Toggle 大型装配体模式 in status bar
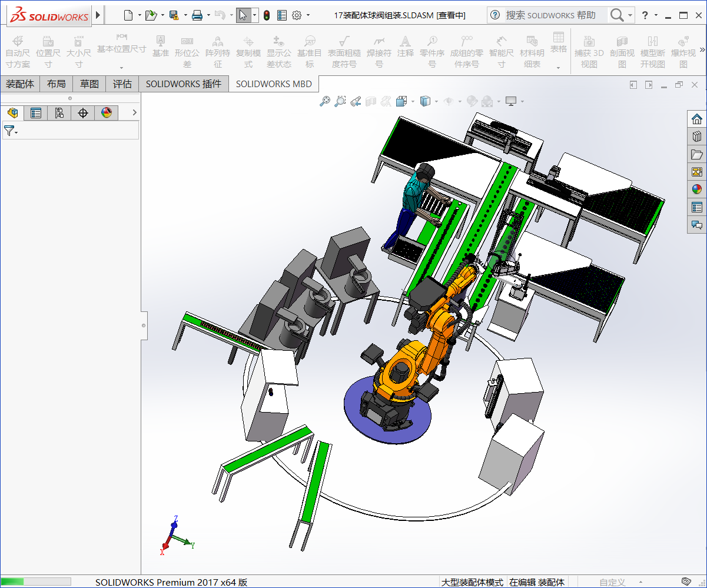The image size is (707, 588). [x=473, y=582]
